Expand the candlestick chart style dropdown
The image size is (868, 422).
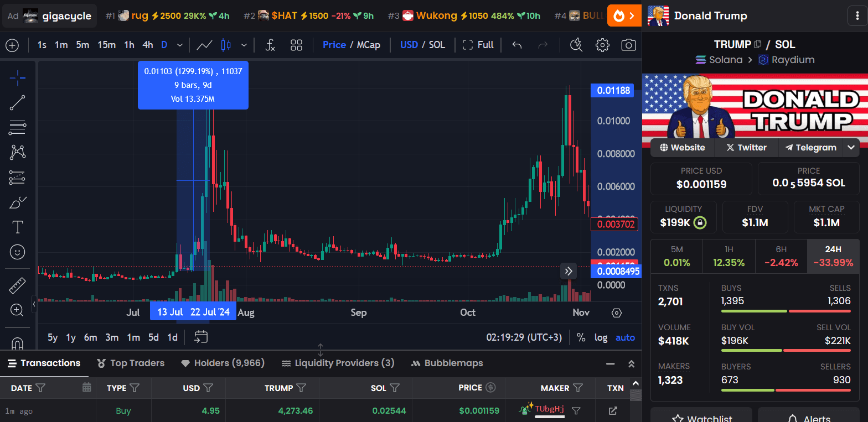pyautogui.click(x=244, y=45)
